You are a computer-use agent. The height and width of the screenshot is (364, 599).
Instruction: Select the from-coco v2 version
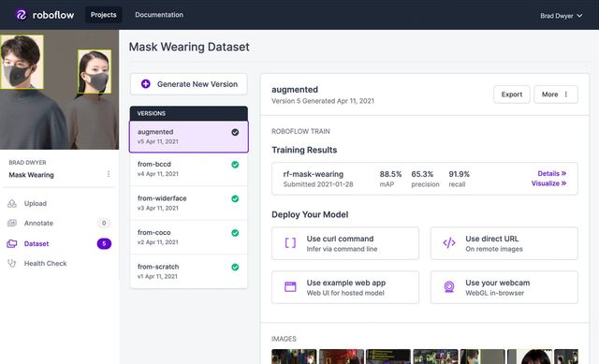click(x=189, y=237)
